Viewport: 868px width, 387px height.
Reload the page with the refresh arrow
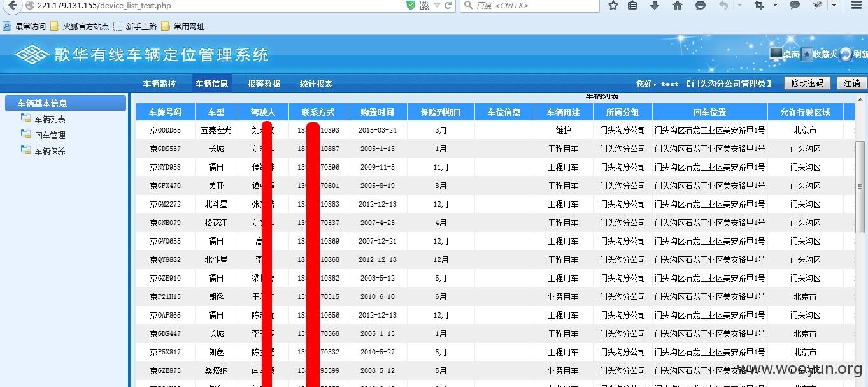[448, 5]
